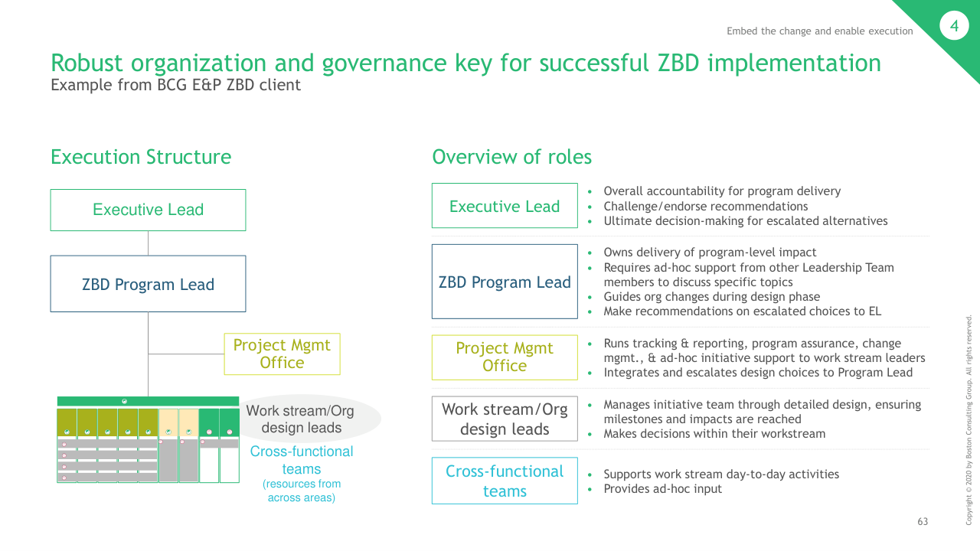Select Project Mgmt Office box in roles overview
Image resolution: width=980 pixels, height=551 pixels.
click(x=505, y=357)
